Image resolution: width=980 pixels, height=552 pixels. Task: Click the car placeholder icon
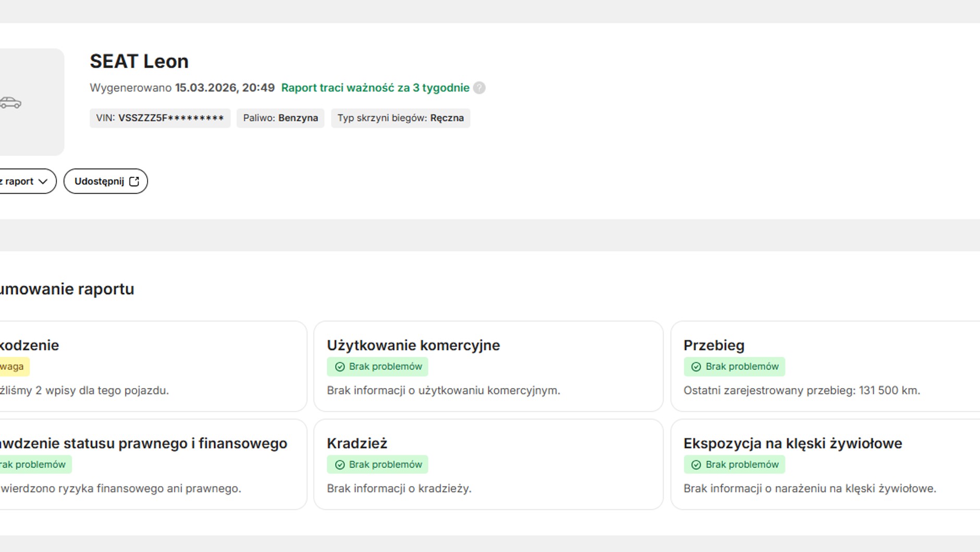tap(11, 103)
